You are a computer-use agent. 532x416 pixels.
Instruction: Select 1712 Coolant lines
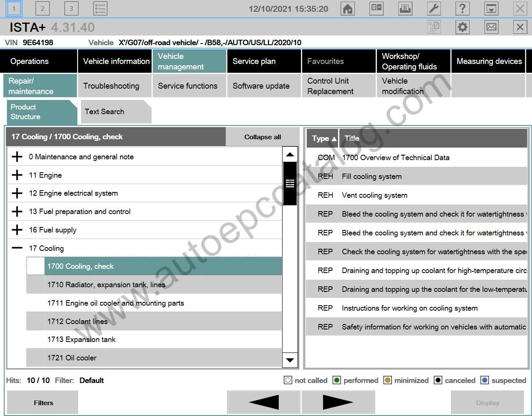click(x=154, y=322)
